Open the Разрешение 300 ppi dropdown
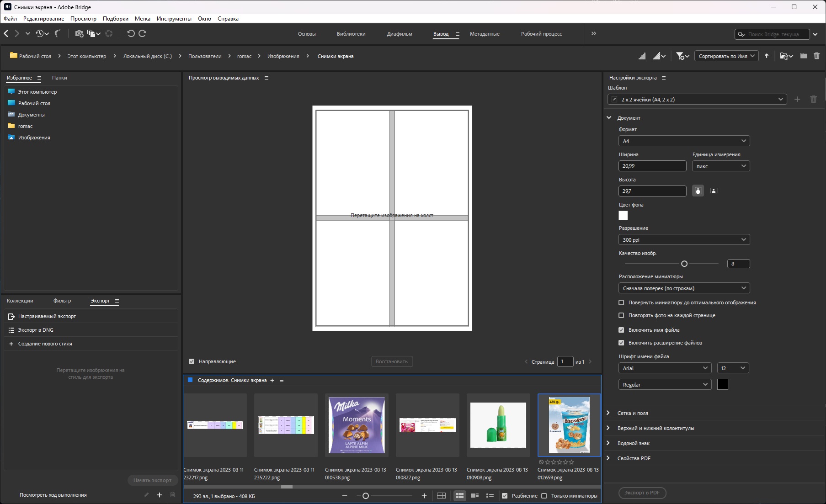This screenshot has width=826, height=504. (x=684, y=240)
